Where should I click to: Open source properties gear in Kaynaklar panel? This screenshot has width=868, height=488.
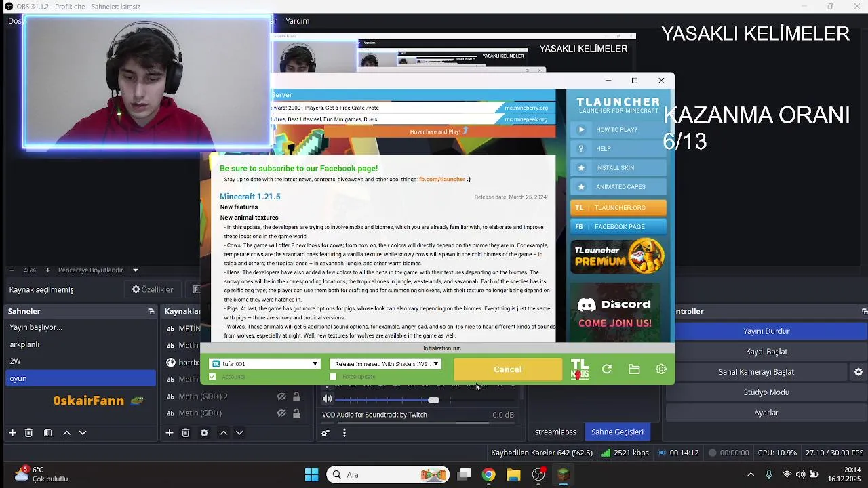[204, 432]
